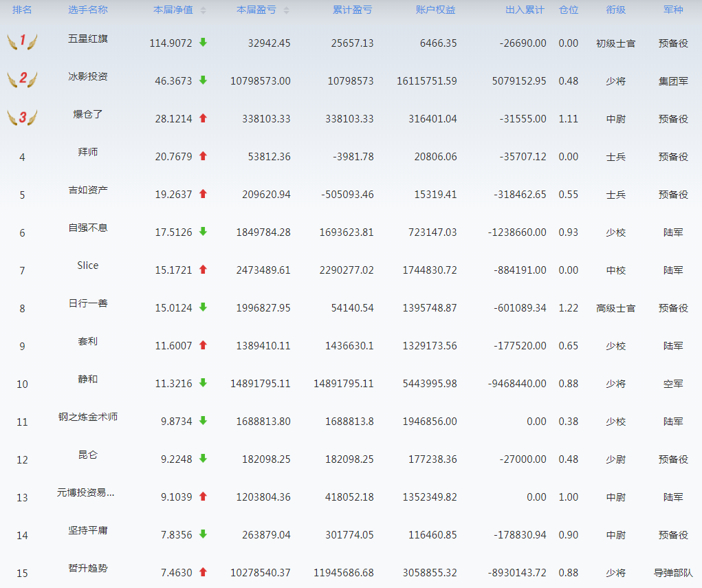
Task: Open contestant 静和 profile
Action: coord(88,380)
